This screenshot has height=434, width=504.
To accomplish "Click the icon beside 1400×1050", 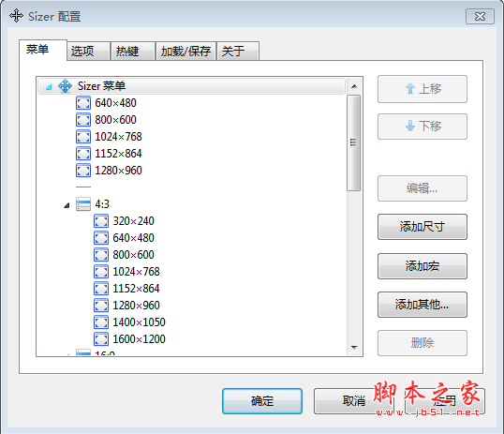I will [101, 322].
